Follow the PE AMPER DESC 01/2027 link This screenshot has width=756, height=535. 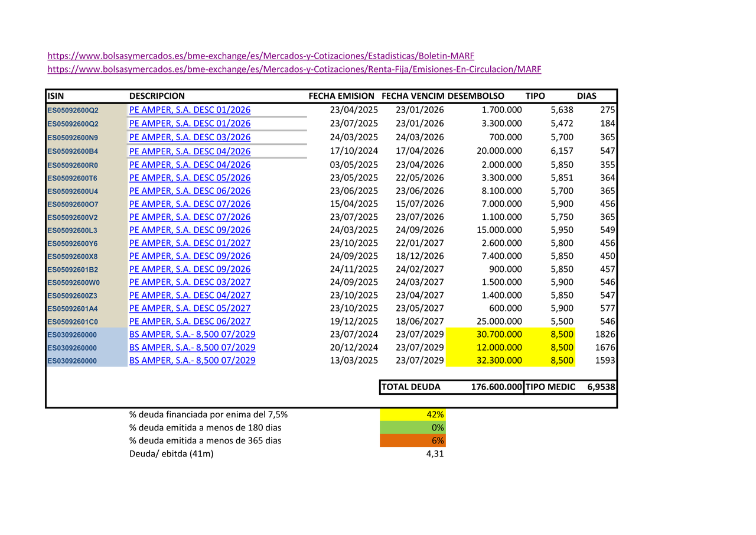coord(190,243)
